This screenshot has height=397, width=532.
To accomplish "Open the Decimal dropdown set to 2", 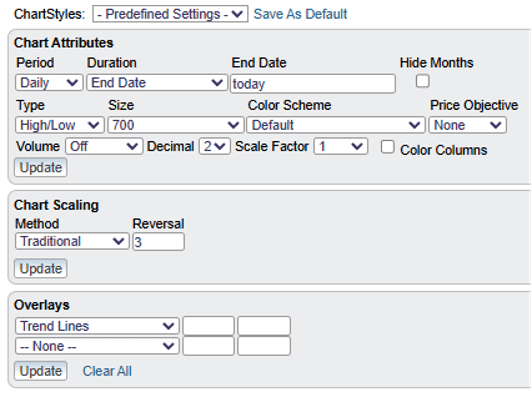I will point(214,147).
